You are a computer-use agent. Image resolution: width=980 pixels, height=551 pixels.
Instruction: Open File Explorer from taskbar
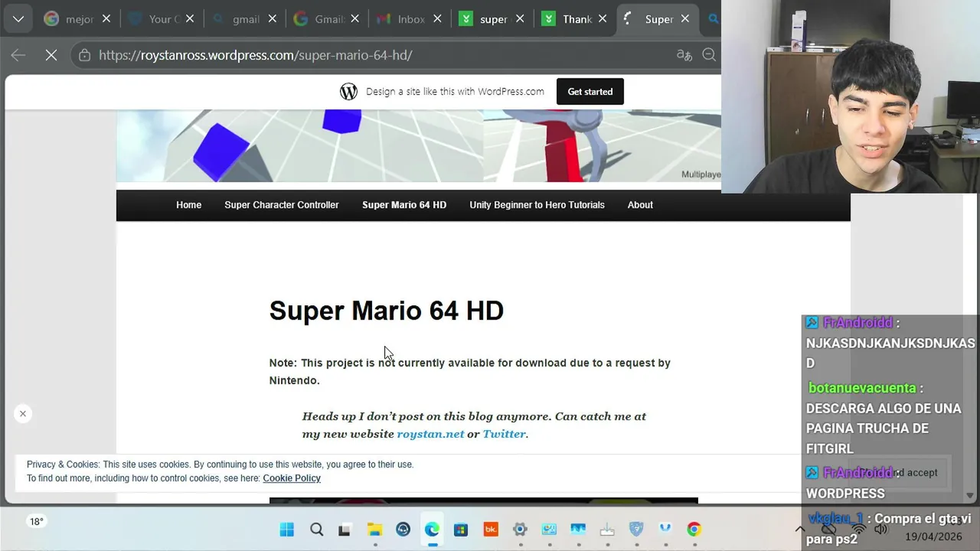tap(374, 530)
